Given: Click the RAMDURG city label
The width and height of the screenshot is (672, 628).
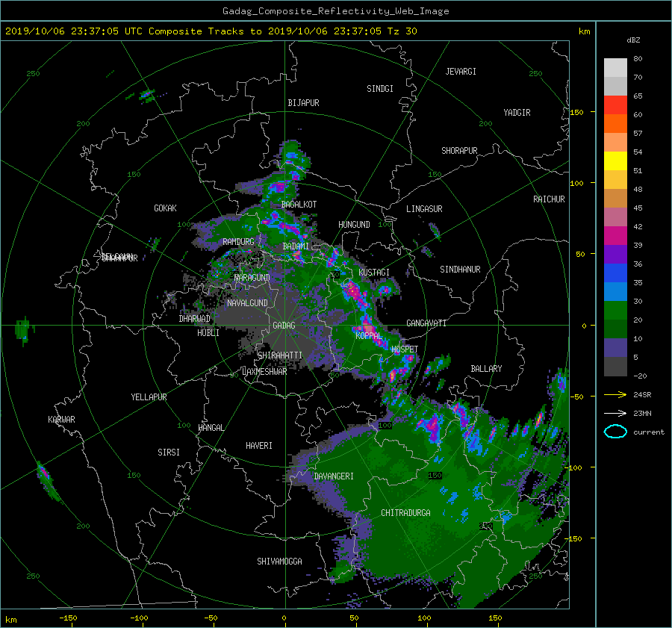Looking at the screenshot, I should 238,242.
